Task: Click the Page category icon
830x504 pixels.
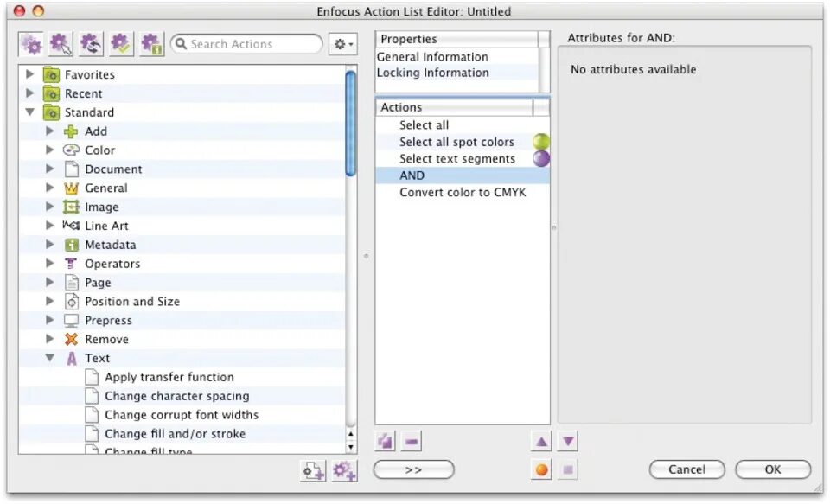Action: coord(72,282)
